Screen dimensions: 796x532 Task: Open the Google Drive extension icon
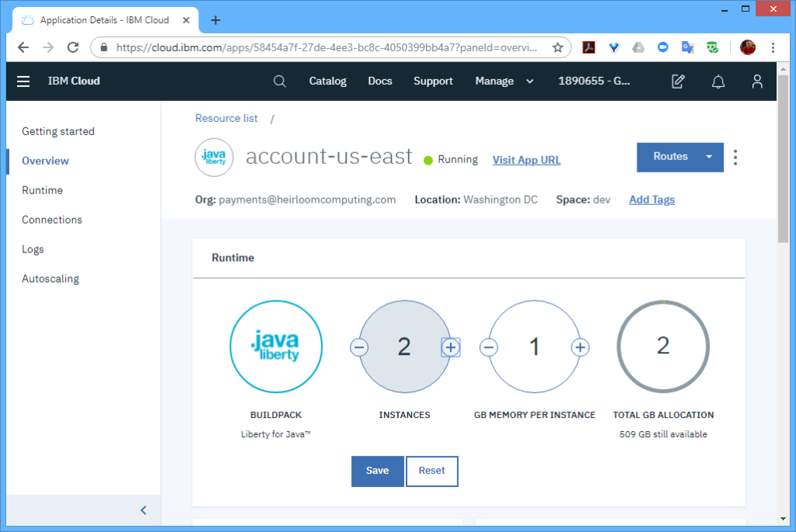pos(638,47)
